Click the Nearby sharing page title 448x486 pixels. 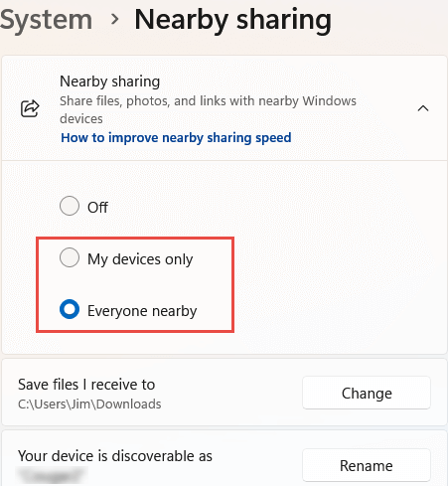point(232,20)
